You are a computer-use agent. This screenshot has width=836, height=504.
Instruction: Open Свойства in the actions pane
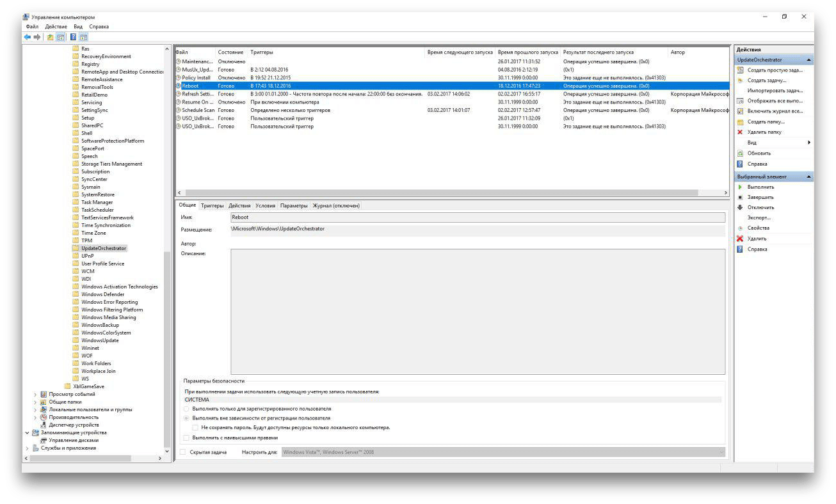pos(758,228)
